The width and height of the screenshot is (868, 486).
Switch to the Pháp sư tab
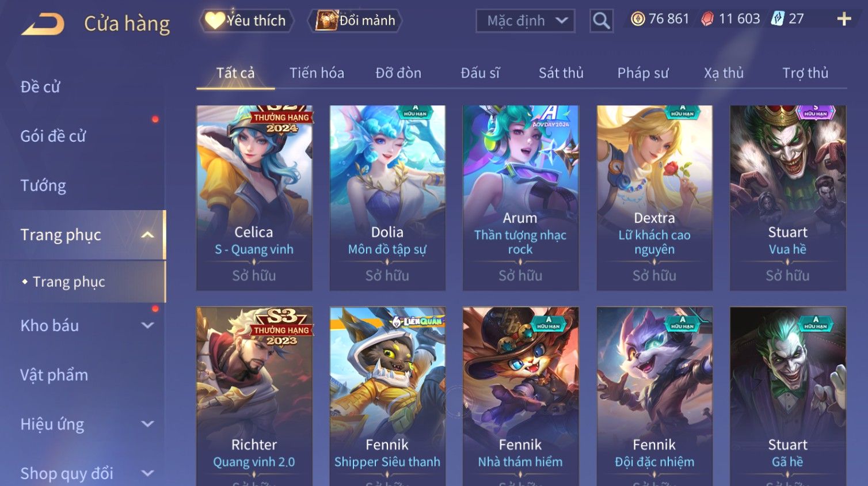click(x=643, y=73)
